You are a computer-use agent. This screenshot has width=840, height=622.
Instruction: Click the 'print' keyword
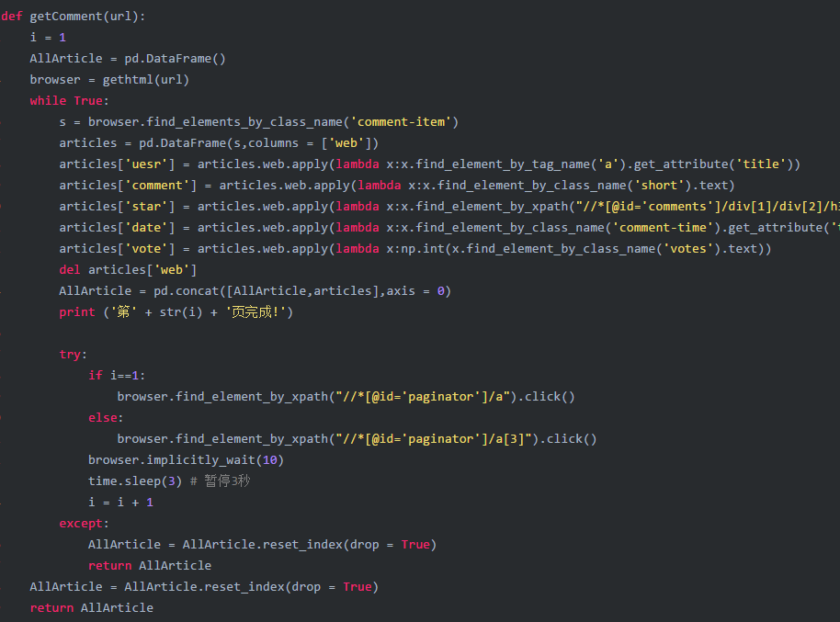[x=77, y=312]
